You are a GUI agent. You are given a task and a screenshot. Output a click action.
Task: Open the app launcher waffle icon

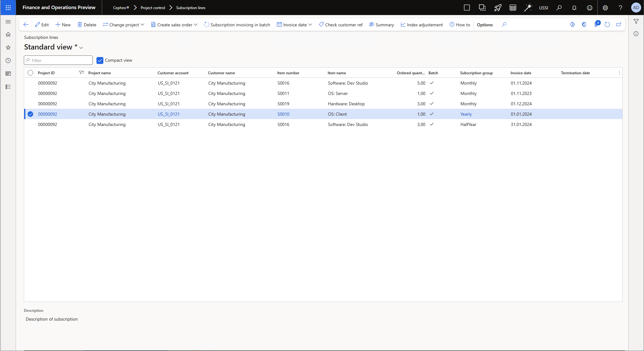tap(8, 8)
